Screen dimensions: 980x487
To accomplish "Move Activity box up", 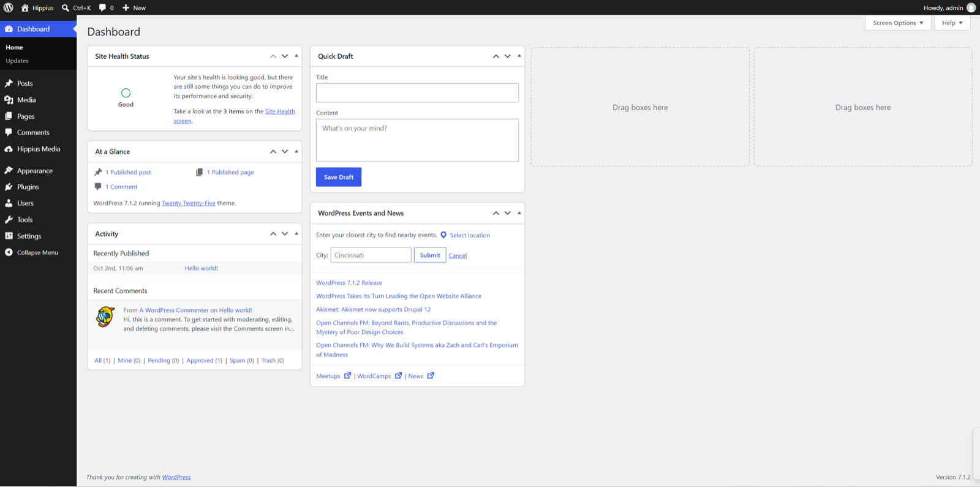I will point(273,234).
